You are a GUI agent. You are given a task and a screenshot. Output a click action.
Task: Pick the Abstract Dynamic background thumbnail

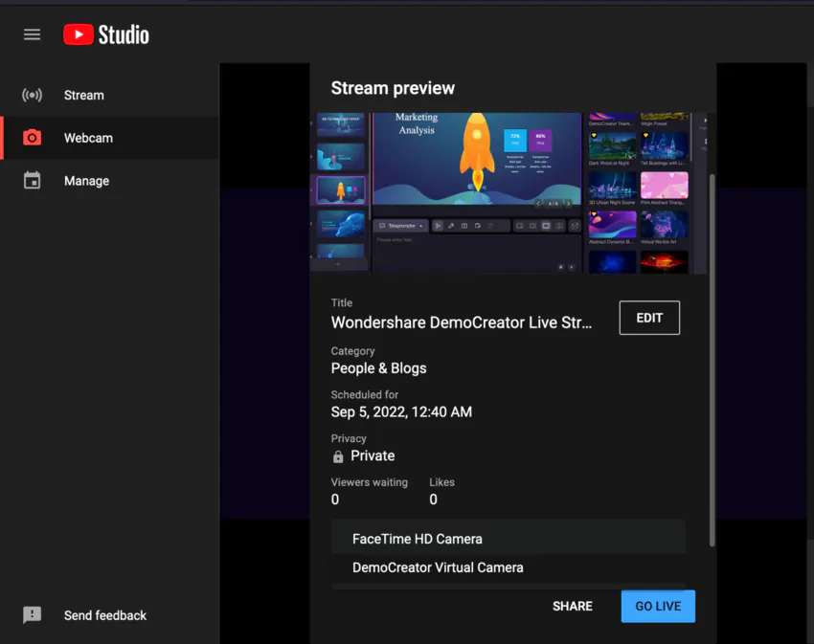(612, 225)
